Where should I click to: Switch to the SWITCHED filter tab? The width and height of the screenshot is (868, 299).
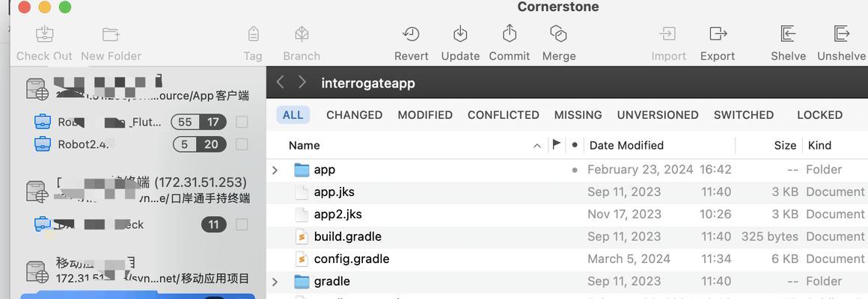(x=744, y=115)
